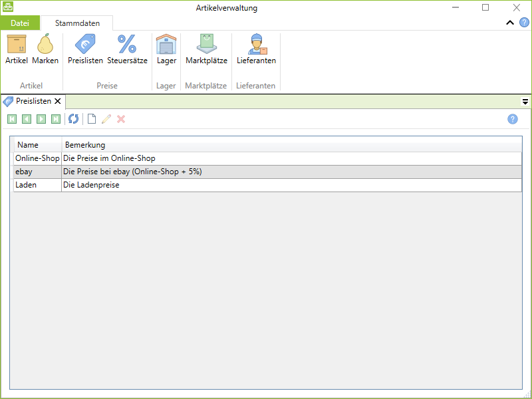The width and height of the screenshot is (532, 399).
Task: Close the Preislisten document tab
Action: (x=58, y=102)
